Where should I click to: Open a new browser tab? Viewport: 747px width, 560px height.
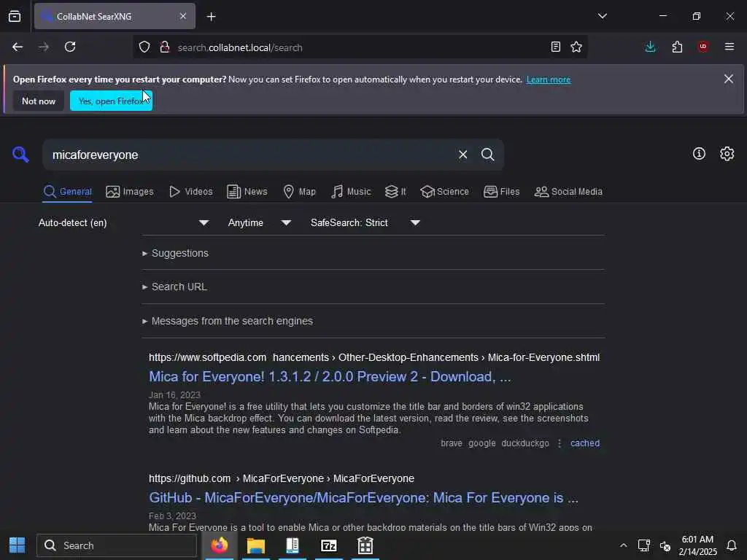(211, 17)
